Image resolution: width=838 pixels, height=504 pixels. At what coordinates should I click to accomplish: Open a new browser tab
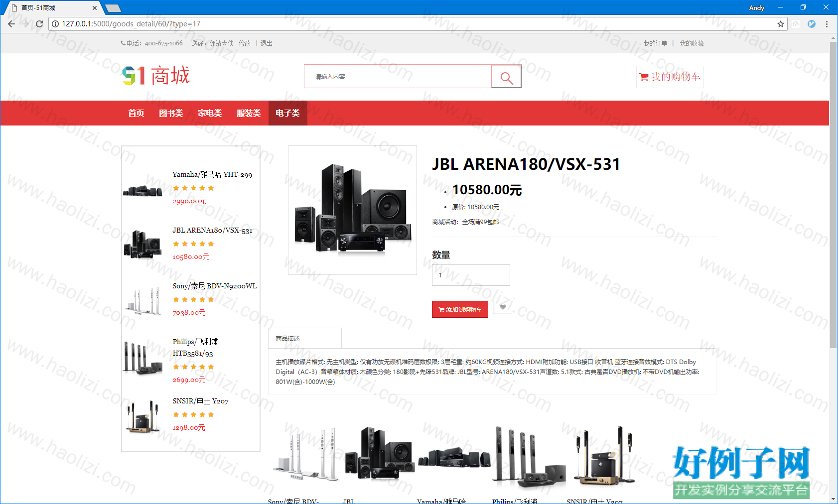pos(113,8)
